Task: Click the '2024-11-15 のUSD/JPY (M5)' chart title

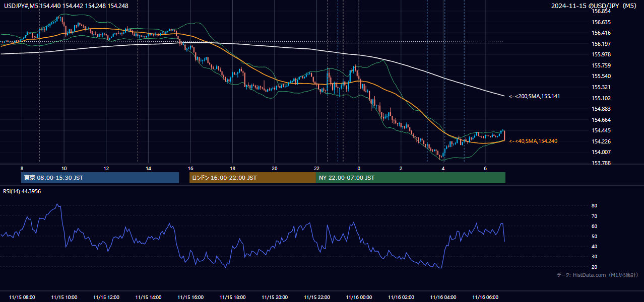Action: pos(595,6)
